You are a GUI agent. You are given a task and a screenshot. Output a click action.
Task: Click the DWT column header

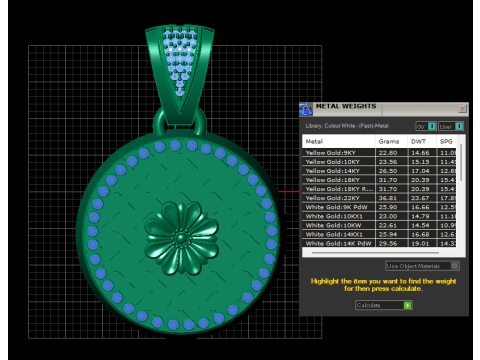tap(422, 141)
